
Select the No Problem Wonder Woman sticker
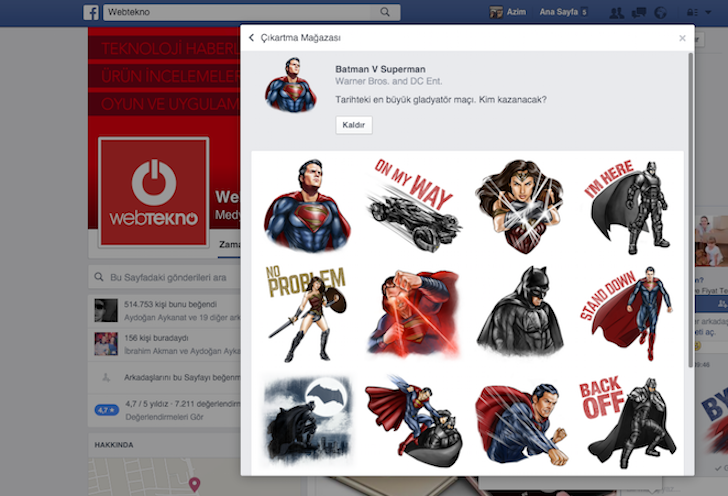[307, 313]
